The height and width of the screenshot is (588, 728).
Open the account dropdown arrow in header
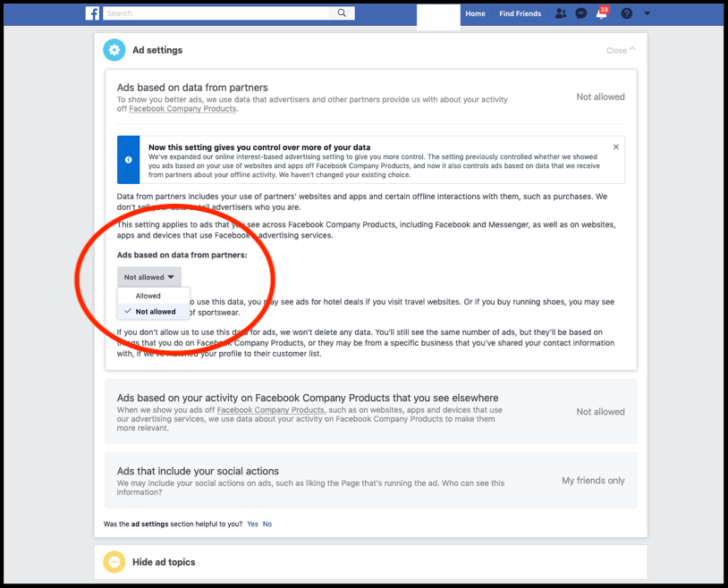[648, 13]
